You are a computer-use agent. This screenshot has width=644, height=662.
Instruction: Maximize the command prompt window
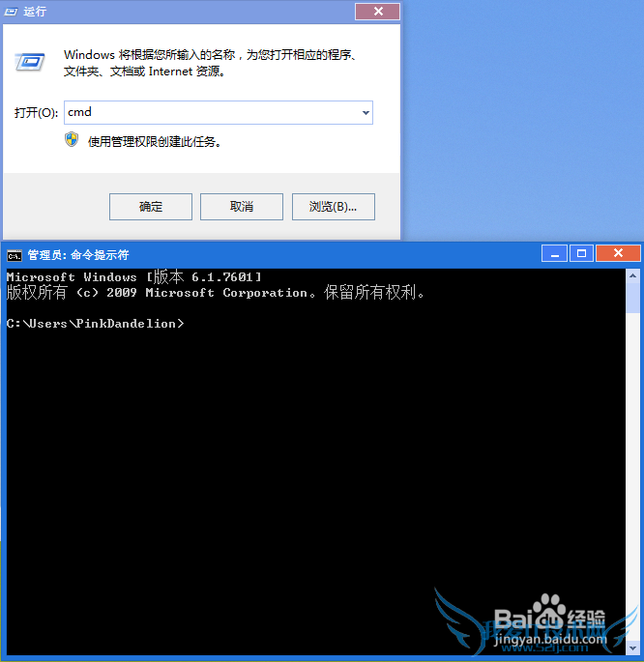pos(581,254)
